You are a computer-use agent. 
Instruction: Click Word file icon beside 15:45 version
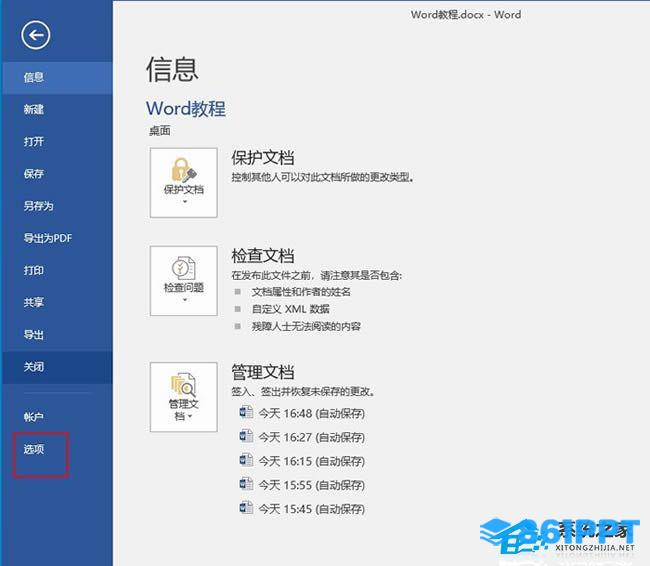246,508
